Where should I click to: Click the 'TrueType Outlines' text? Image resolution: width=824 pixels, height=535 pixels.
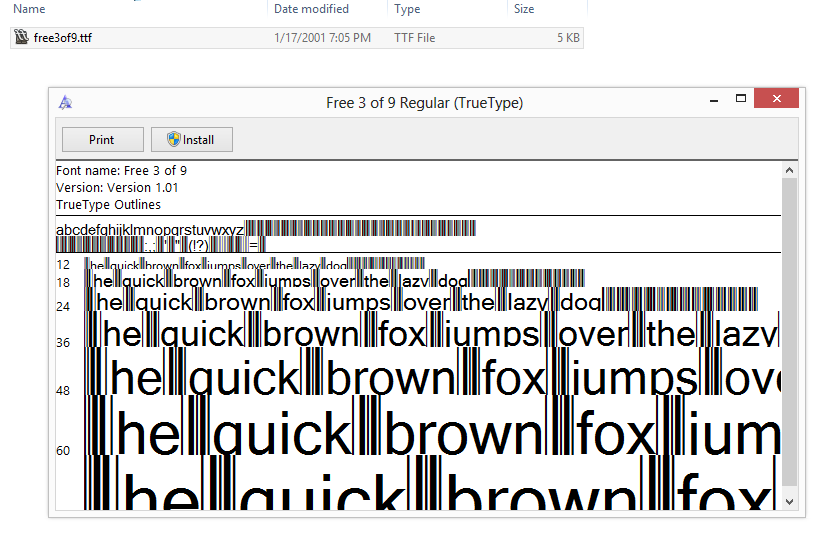click(108, 204)
